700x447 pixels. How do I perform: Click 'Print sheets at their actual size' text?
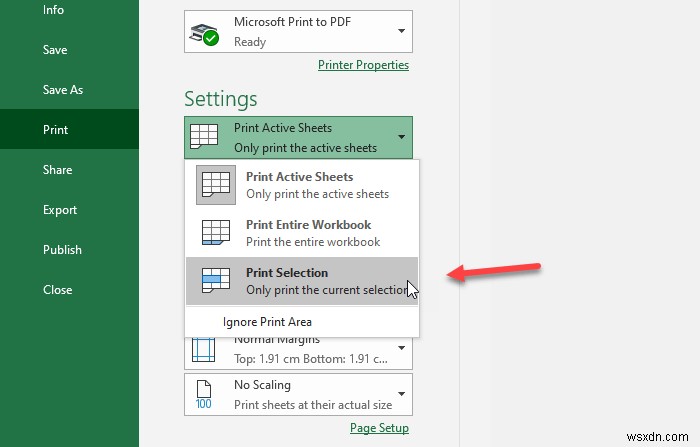coord(313,405)
